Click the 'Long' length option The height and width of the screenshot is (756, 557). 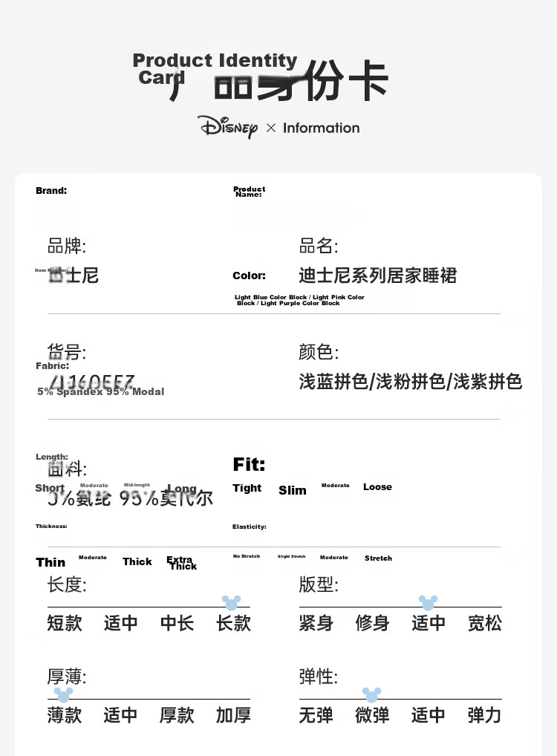tap(182, 489)
